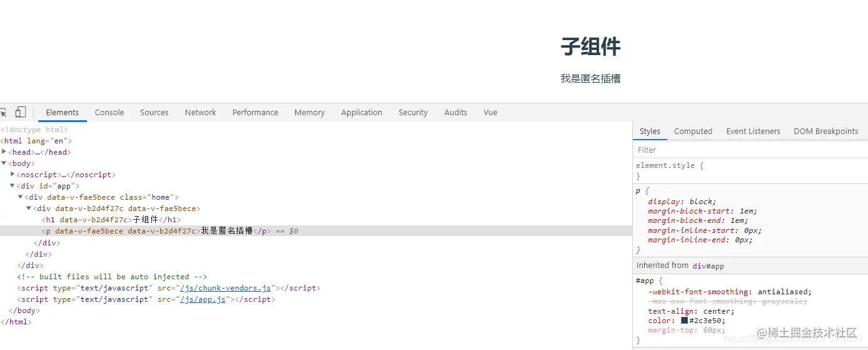
Task: Click the -webkit-font-smoothing: antialiased property
Action: 730,292
